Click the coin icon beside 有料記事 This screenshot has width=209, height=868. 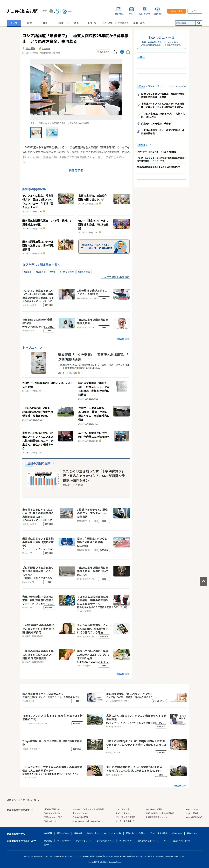click(40, 49)
